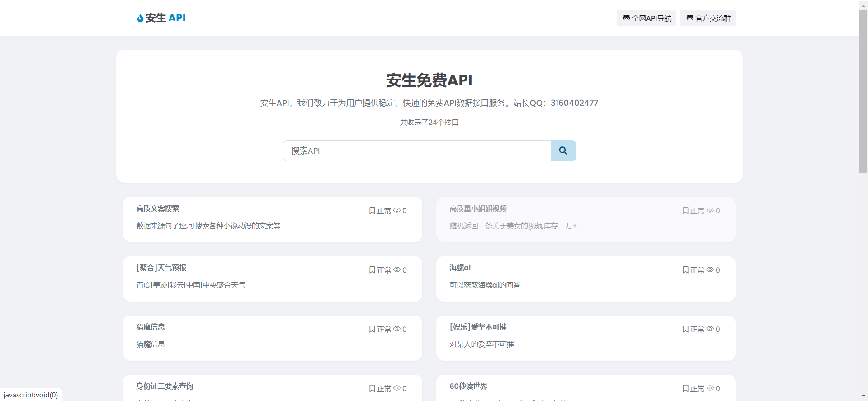Select the [聚合]天气预报 API title
868x401 pixels.
click(161, 268)
